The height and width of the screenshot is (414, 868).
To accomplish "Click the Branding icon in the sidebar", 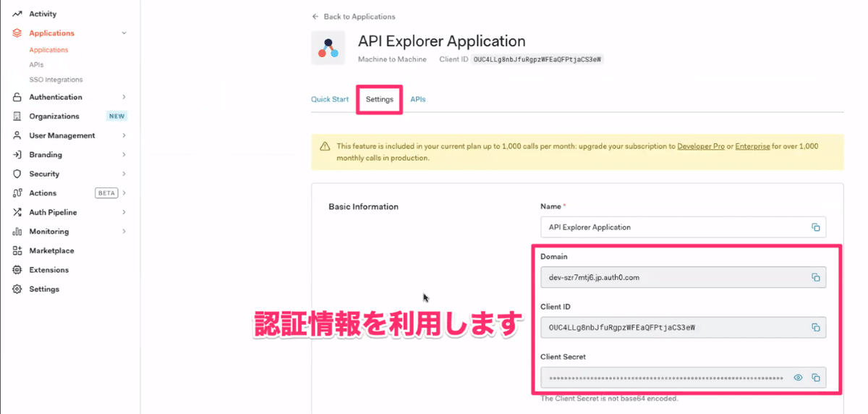I will click(x=17, y=155).
